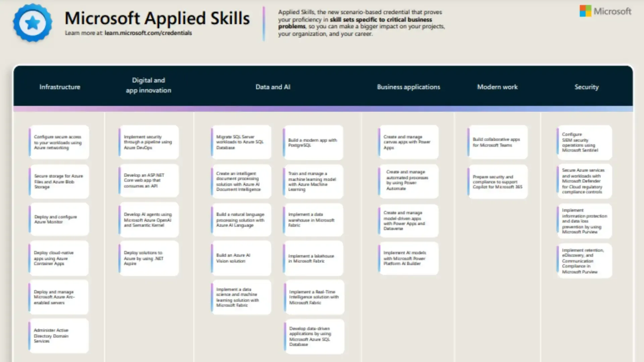This screenshot has width=644, height=362.
Task: Open automated processes by using Power Automate card
Action: [408, 181]
